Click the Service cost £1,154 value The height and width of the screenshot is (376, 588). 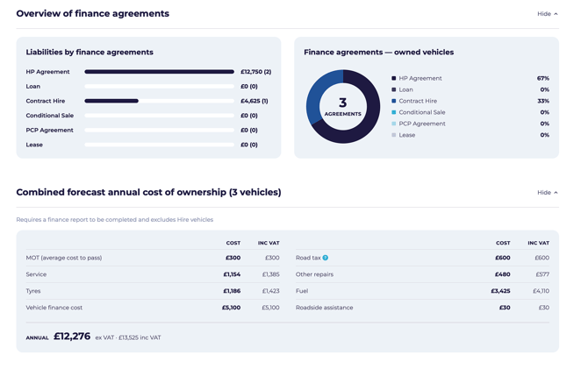click(232, 274)
